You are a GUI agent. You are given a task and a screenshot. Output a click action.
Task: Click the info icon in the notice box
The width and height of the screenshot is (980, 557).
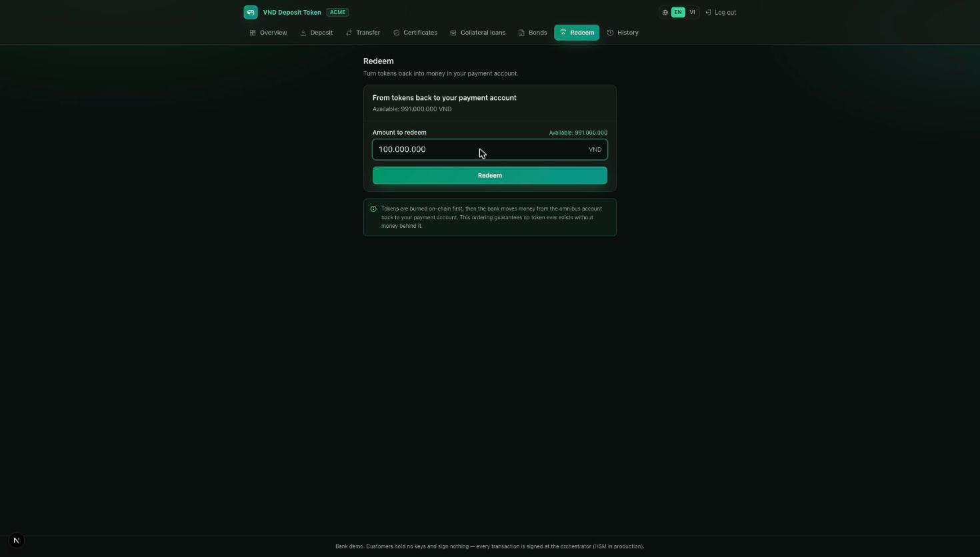coord(373,209)
